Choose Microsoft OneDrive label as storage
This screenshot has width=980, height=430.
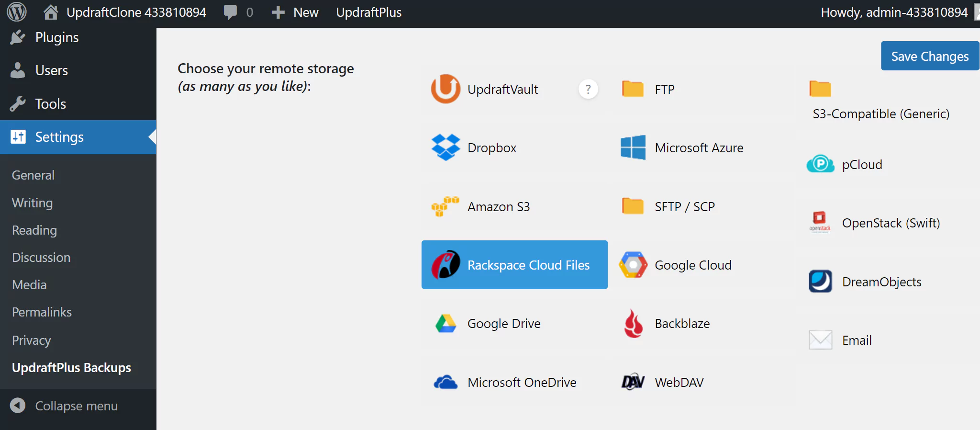(x=522, y=383)
